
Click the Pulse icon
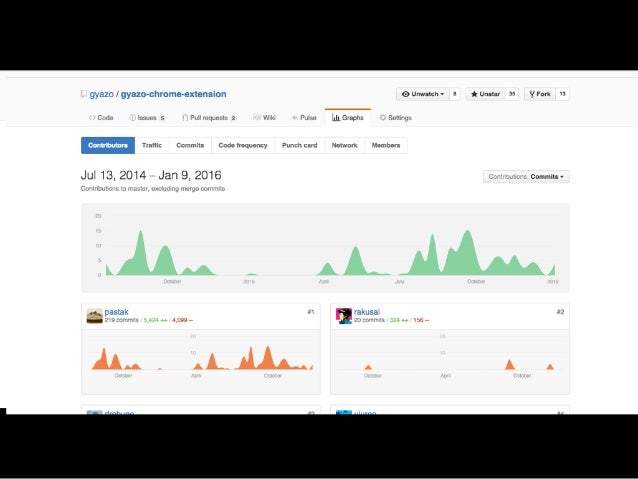point(295,118)
